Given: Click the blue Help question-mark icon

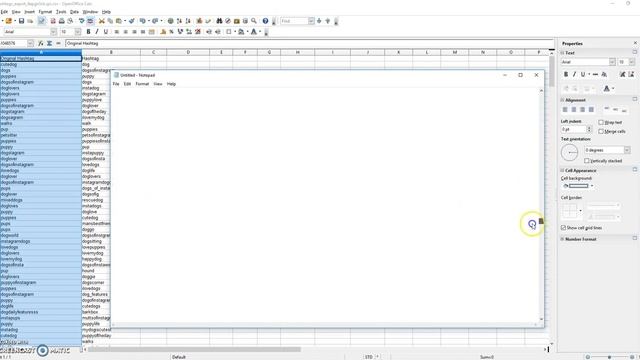Looking at the screenshot, I should pyautogui.click(x=265, y=21).
